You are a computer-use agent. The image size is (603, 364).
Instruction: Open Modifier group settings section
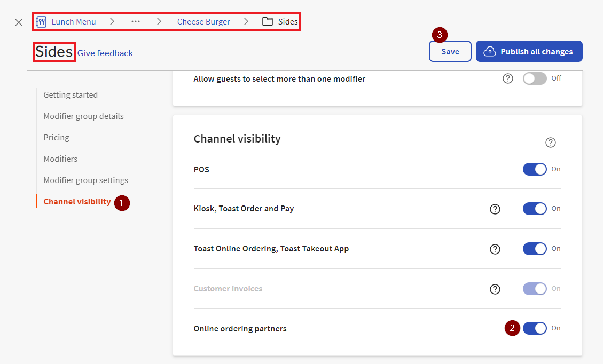(x=86, y=180)
